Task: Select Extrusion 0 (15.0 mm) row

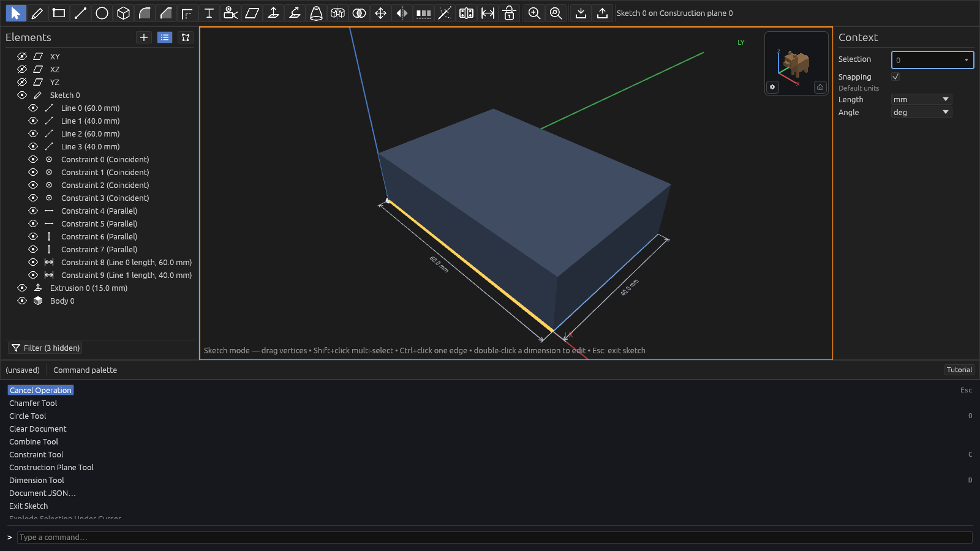Action: coord(89,288)
